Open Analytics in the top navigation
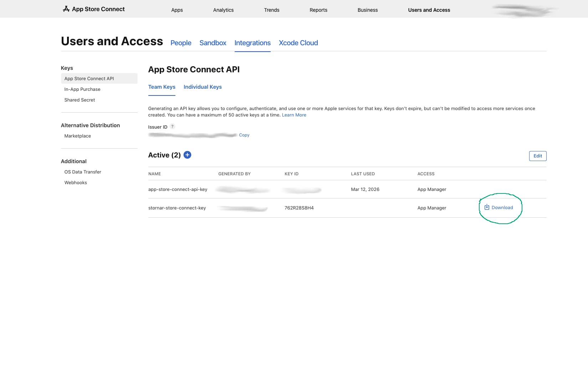This screenshot has width=588, height=373. (223, 10)
